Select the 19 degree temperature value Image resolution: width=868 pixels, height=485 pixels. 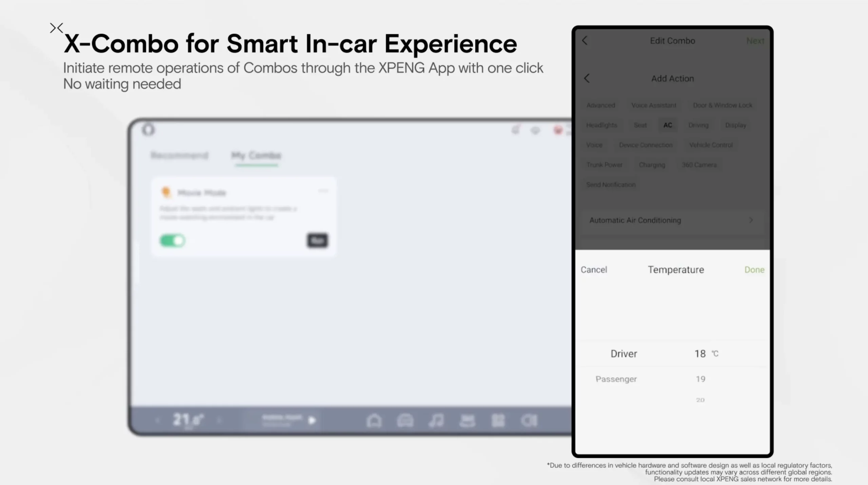pos(701,379)
